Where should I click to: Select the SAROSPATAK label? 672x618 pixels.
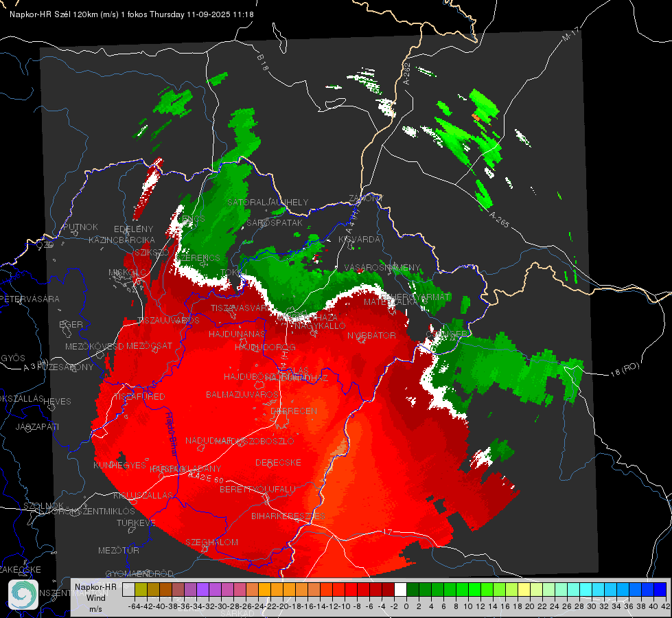(275, 223)
